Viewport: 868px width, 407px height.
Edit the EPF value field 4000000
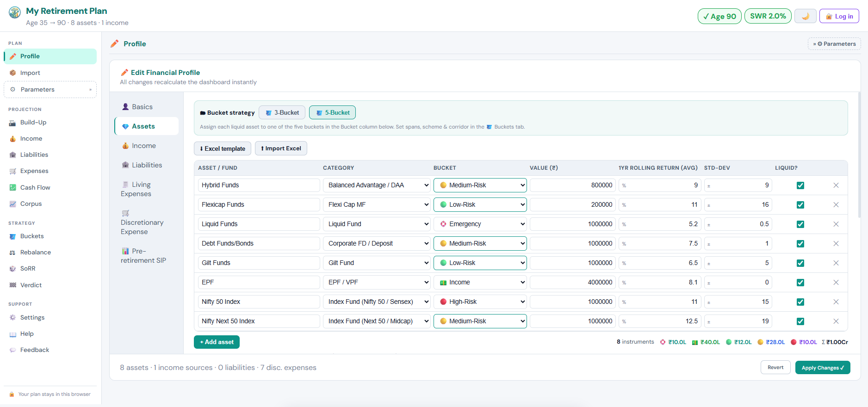click(x=573, y=282)
